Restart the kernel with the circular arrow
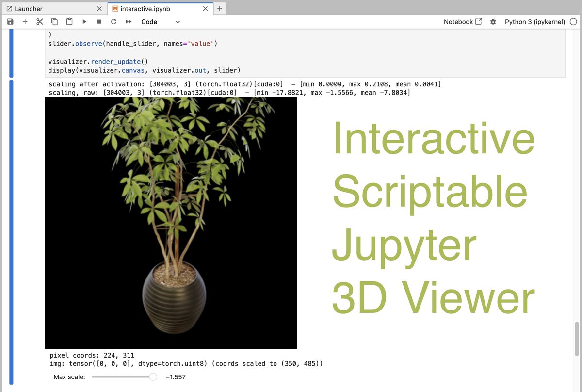582x392 pixels. point(114,22)
